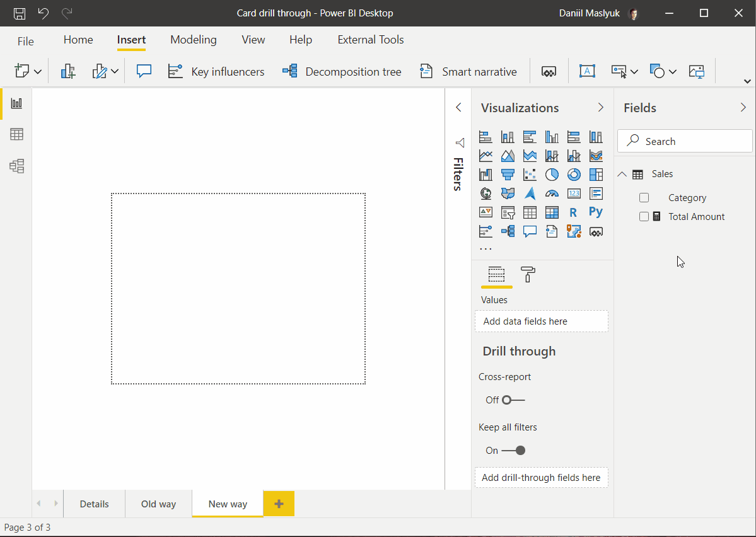Turn on the Cross-report toggle
The height and width of the screenshot is (537, 756).
click(x=513, y=400)
